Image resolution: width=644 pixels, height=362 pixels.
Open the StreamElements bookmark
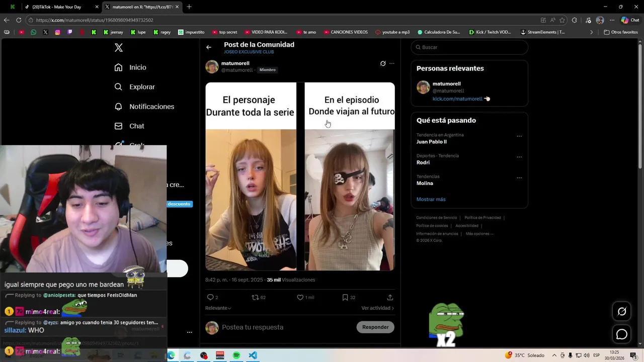pos(542,32)
